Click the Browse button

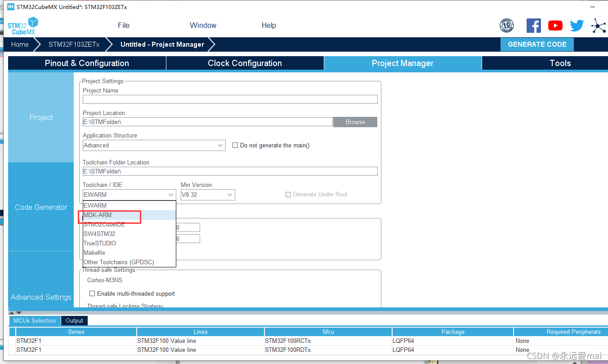click(x=355, y=122)
